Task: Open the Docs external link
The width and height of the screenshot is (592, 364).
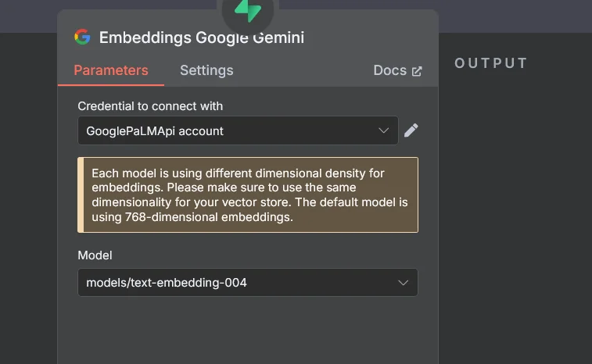Action: click(x=397, y=70)
